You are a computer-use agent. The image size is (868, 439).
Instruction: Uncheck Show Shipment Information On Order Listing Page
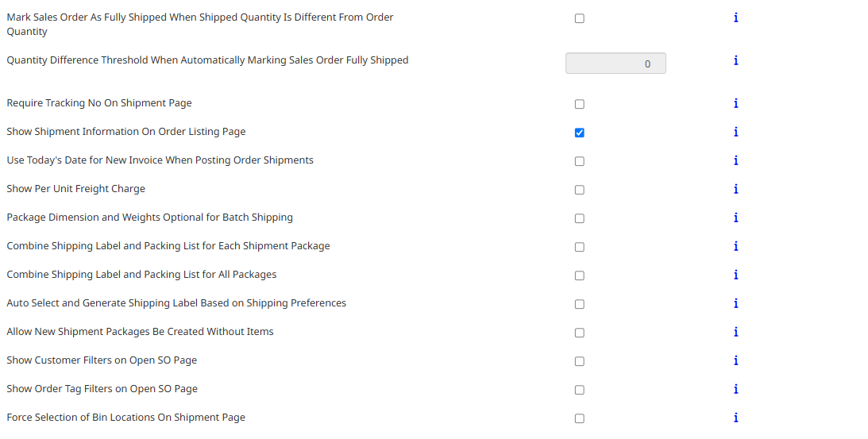click(x=580, y=133)
